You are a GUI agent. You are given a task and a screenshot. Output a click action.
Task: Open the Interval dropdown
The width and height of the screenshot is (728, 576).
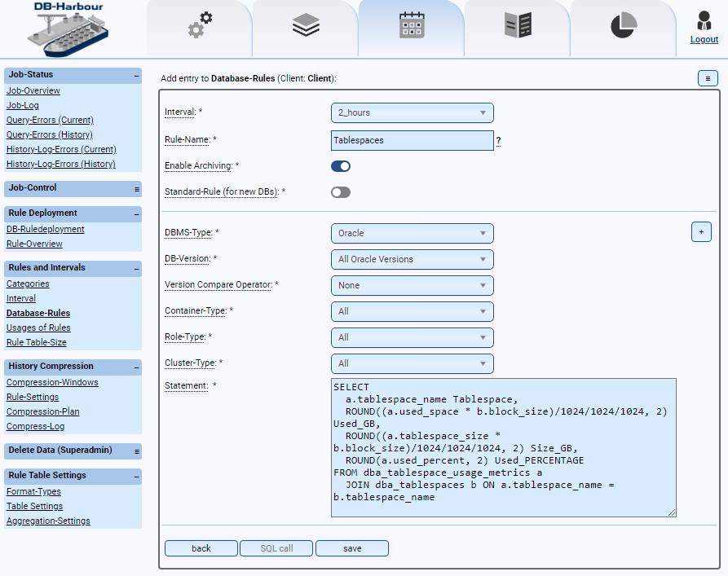point(412,112)
